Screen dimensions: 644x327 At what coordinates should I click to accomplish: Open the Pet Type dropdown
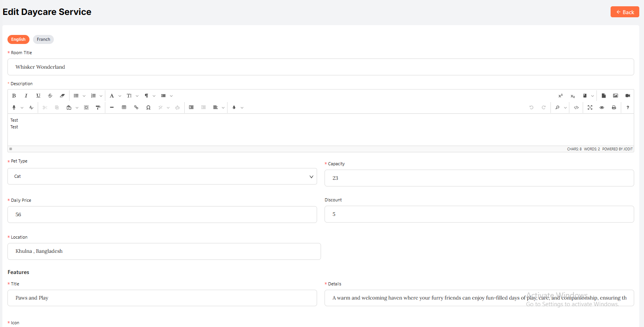pyautogui.click(x=162, y=177)
